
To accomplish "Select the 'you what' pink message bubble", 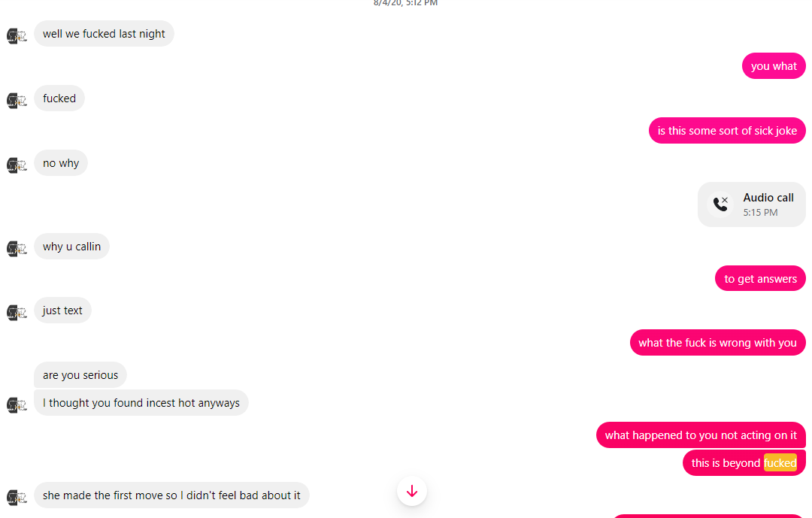I will coord(774,66).
